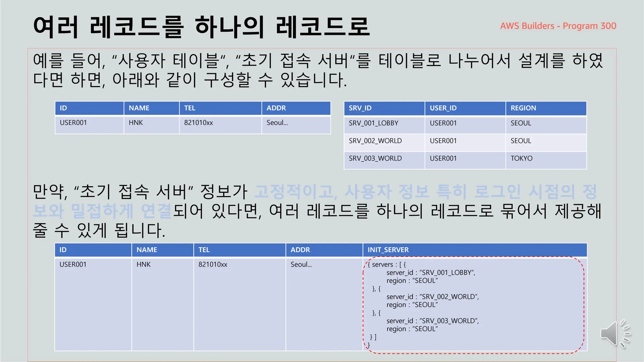644x362 pixels.
Task: Select 821010xx cell in top table
Action: pos(220,125)
